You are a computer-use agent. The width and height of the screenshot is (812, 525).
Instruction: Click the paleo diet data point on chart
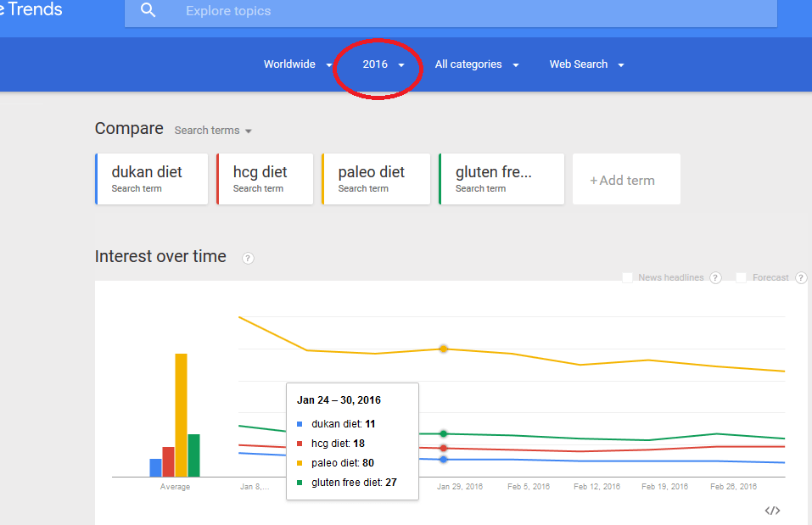443,349
